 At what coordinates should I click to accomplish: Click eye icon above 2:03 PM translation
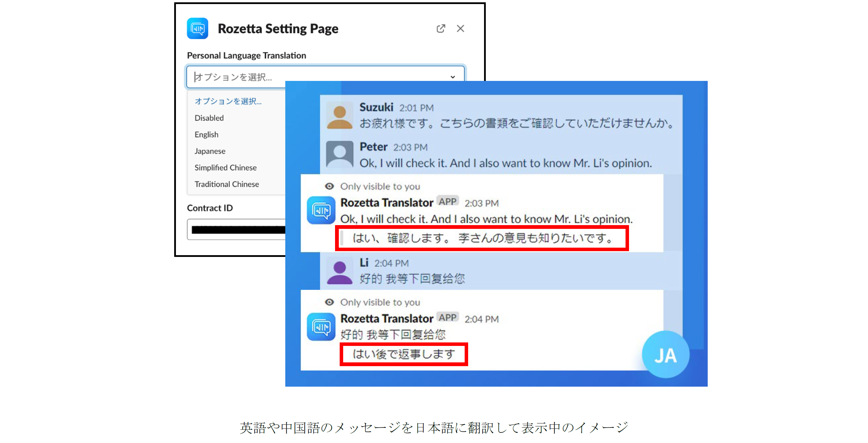[x=329, y=186]
